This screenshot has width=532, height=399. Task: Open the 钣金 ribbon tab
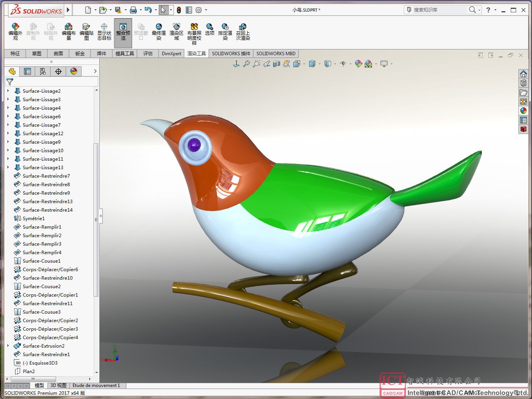coord(80,54)
